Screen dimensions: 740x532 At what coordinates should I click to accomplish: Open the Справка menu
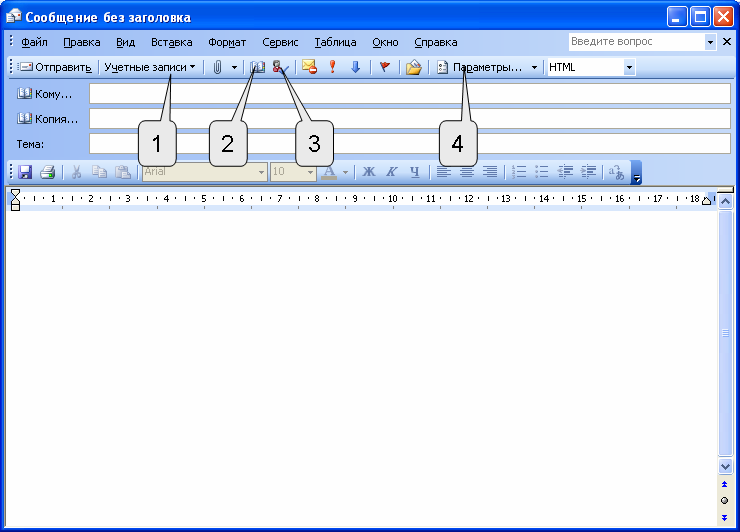[x=436, y=42]
